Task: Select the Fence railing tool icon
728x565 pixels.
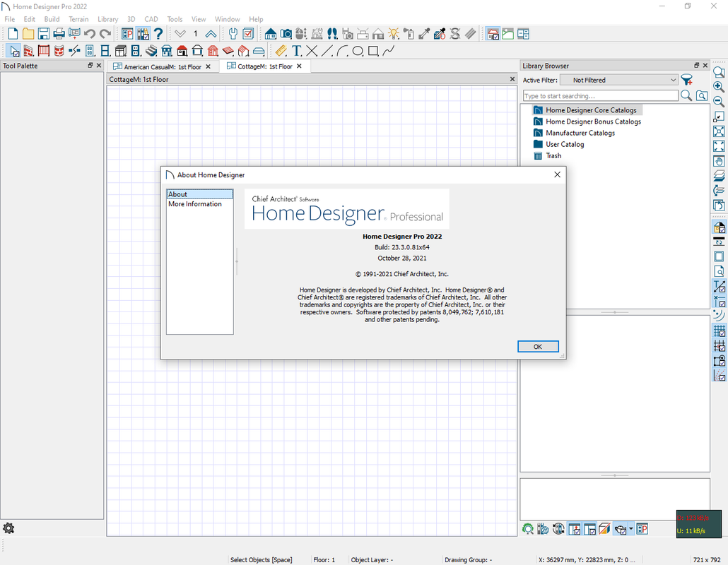Action: (x=44, y=51)
